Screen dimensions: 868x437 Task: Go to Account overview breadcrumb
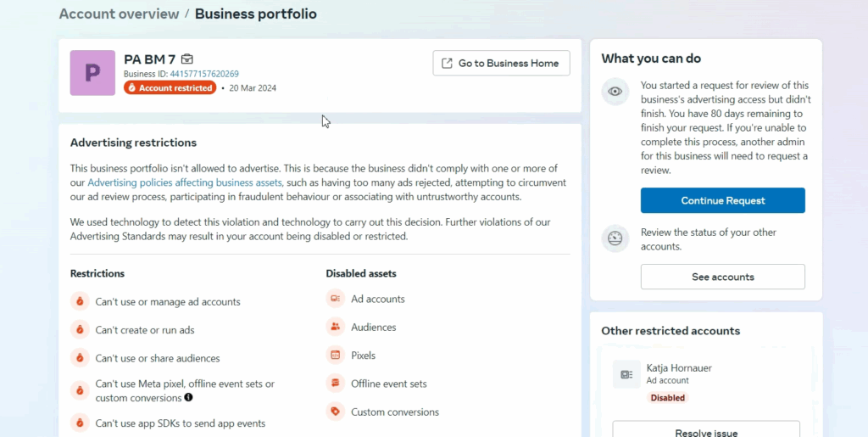click(119, 14)
